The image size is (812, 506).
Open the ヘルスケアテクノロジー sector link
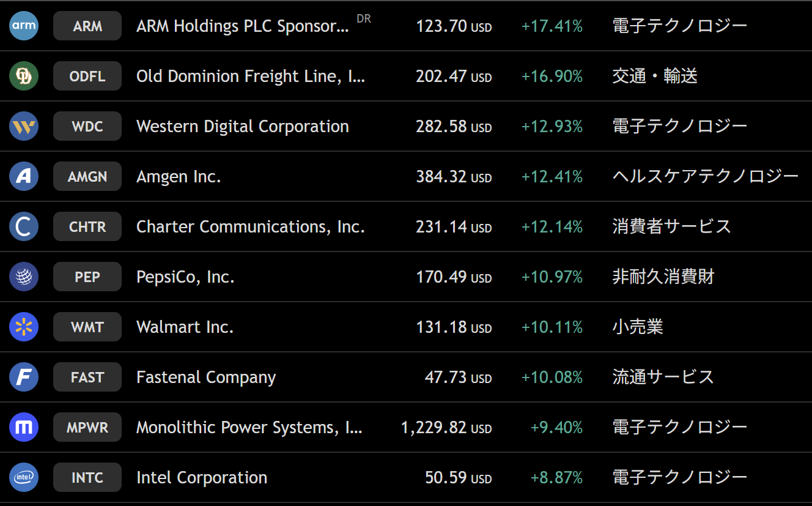[705, 176]
